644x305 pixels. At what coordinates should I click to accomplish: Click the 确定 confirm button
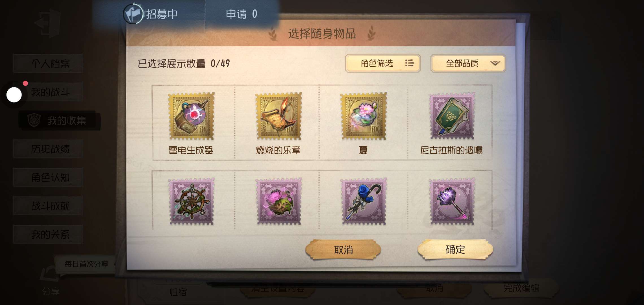(455, 249)
